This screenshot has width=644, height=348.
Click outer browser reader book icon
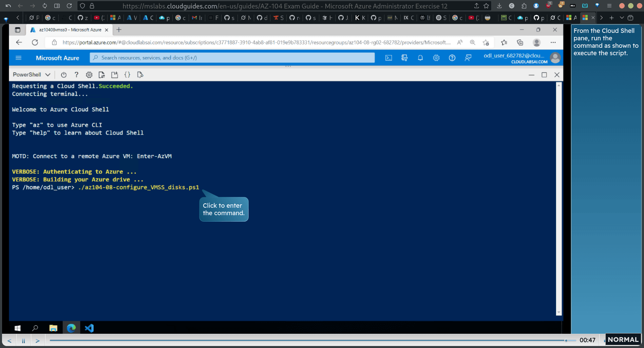click(x=585, y=6)
